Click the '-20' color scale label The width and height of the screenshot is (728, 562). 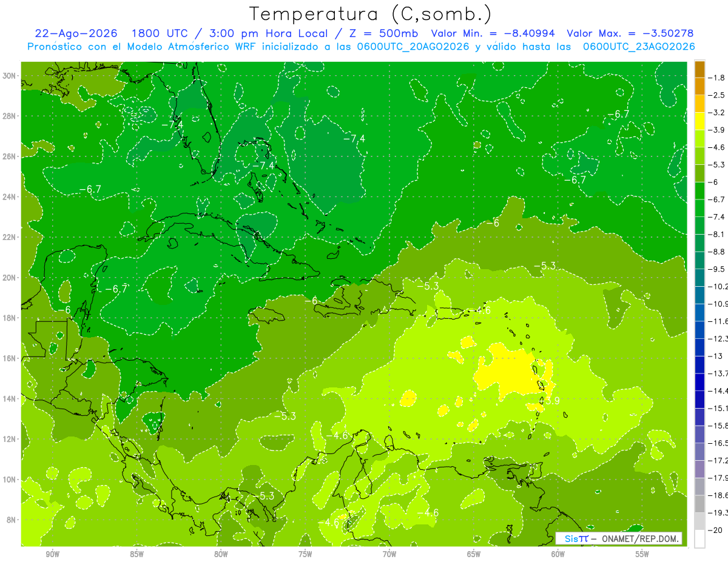[715, 530]
